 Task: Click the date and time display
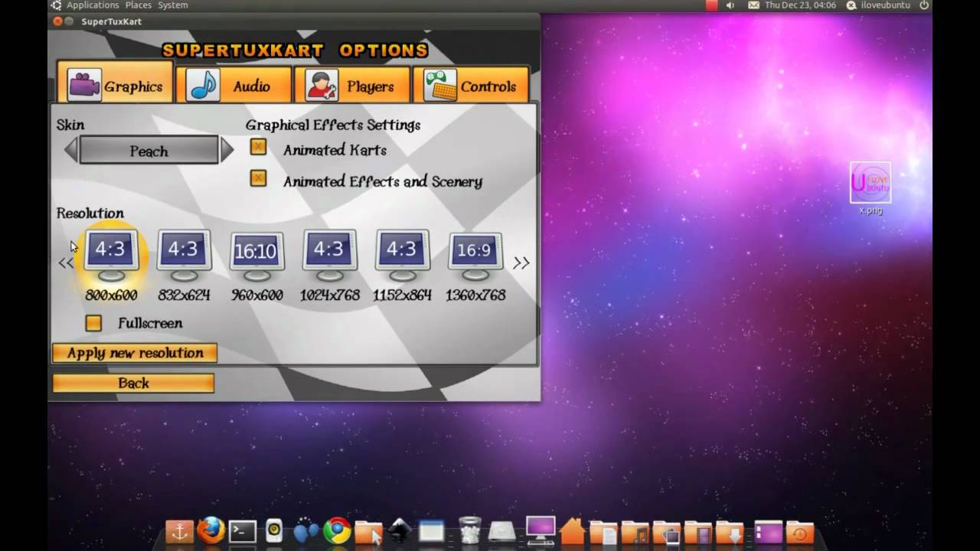[800, 5]
